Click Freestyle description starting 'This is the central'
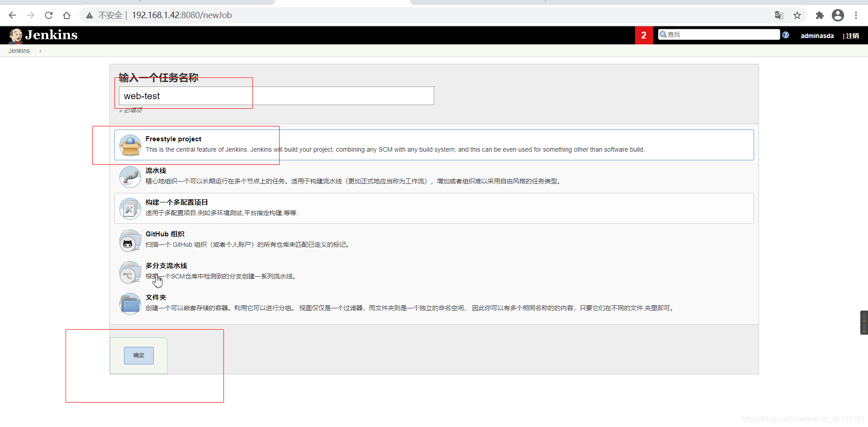Screen dimensions: 868x427 pyautogui.click(x=395, y=149)
